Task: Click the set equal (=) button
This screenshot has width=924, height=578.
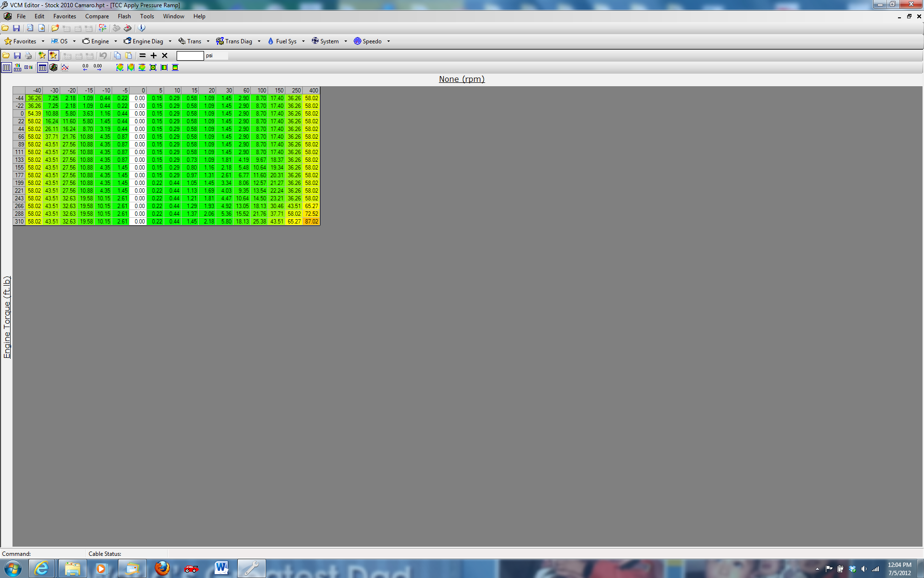Action: [142, 55]
